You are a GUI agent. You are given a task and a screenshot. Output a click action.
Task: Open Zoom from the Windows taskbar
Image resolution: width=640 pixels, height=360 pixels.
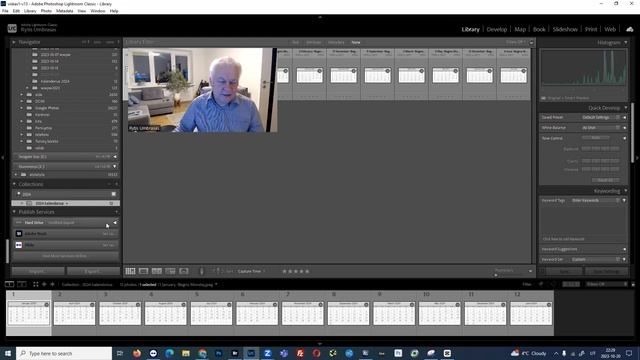[x=267, y=353]
